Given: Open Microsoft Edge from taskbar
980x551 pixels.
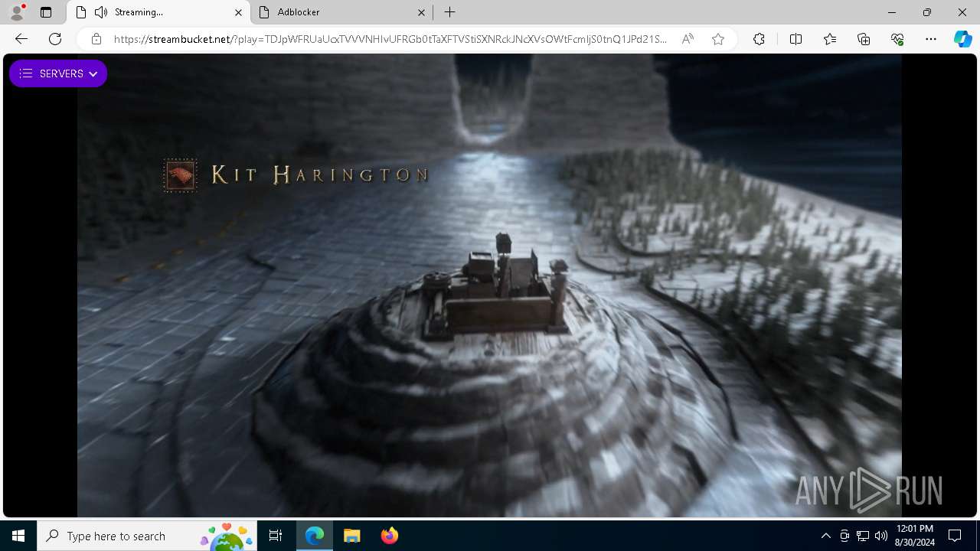Looking at the screenshot, I should pyautogui.click(x=315, y=536).
